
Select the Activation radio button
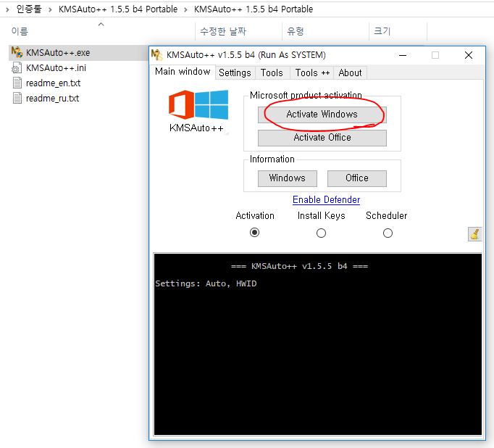[254, 233]
